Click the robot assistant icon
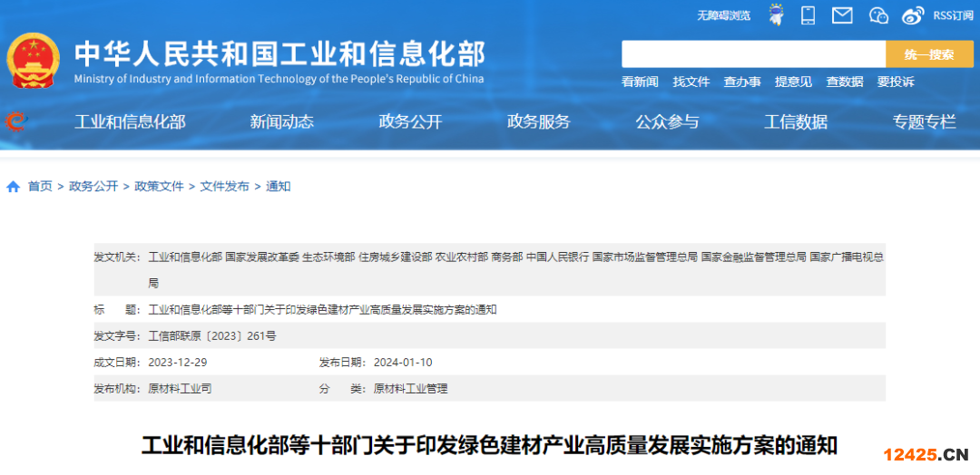 tap(776, 15)
